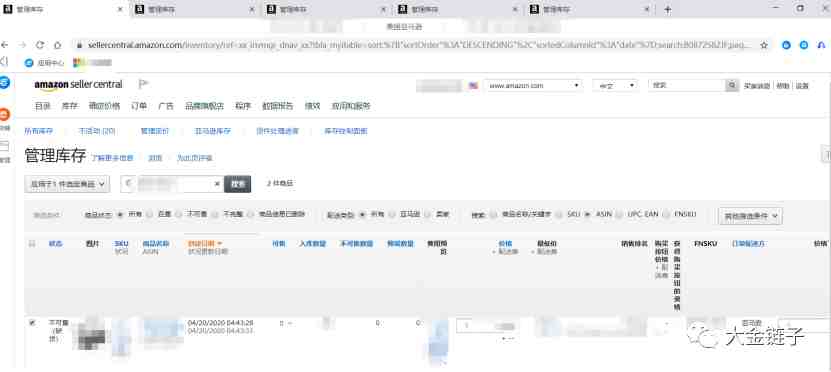
Task: Select FNSKU search type radio
Action: coord(666,215)
